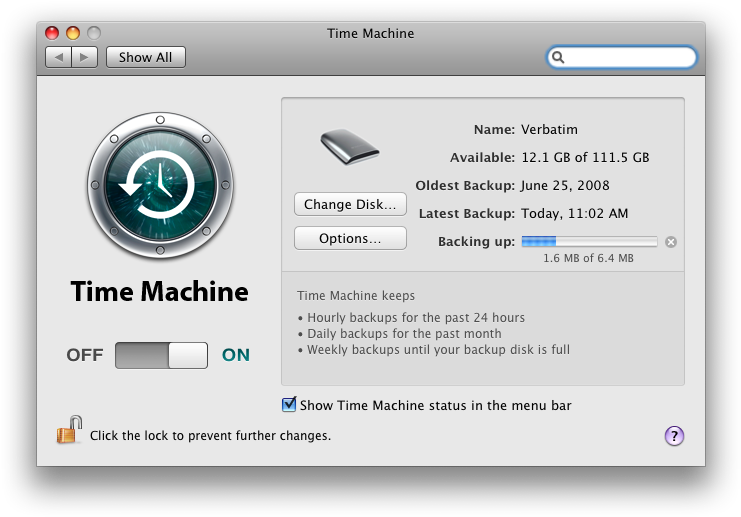This screenshot has height=517, width=741.
Task: Click the ON label beside the switch
Action: (236, 355)
